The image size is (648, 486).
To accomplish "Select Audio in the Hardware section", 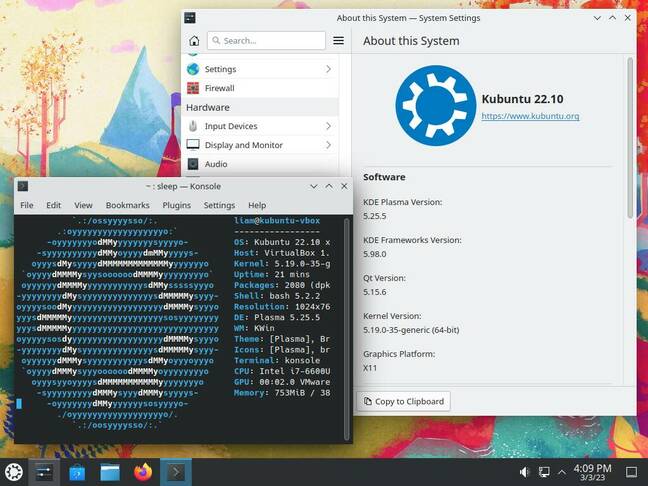I will [x=260, y=164].
